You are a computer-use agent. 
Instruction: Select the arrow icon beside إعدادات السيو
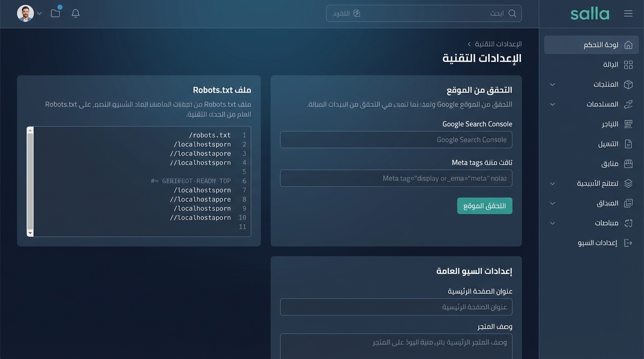[627, 243]
